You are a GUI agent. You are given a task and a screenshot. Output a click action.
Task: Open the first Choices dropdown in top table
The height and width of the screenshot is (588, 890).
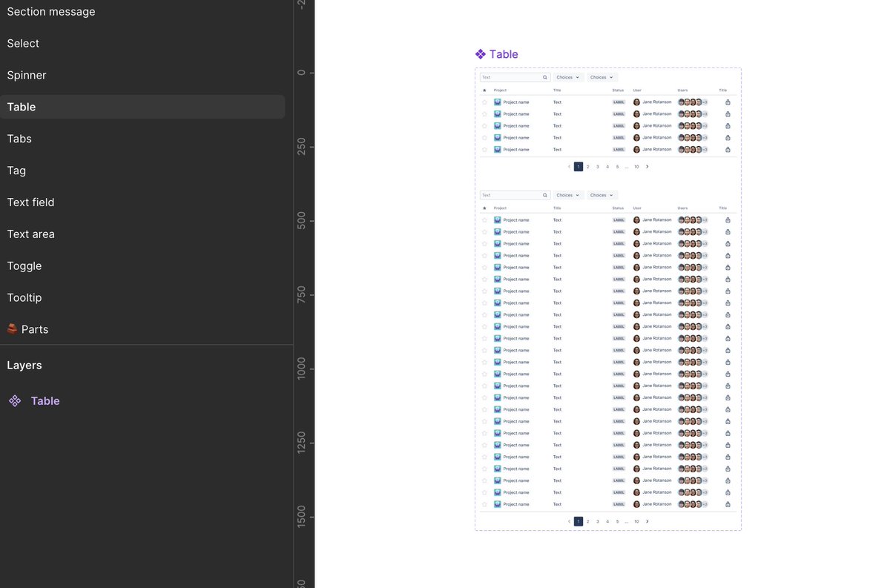(x=568, y=77)
